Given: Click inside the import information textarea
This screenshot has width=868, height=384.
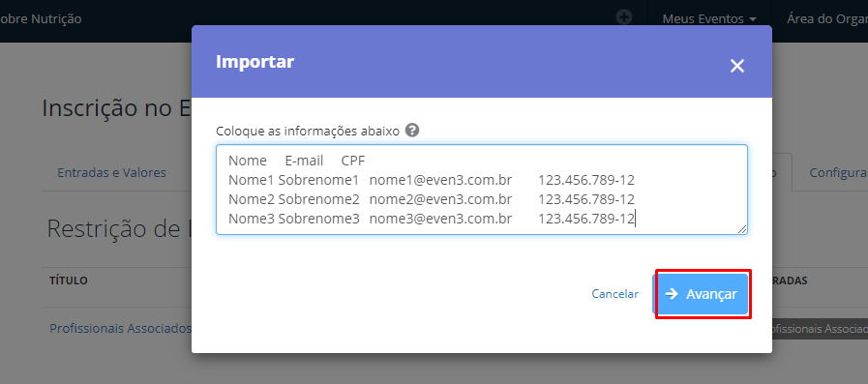Looking at the screenshot, I should coord(482,190).
